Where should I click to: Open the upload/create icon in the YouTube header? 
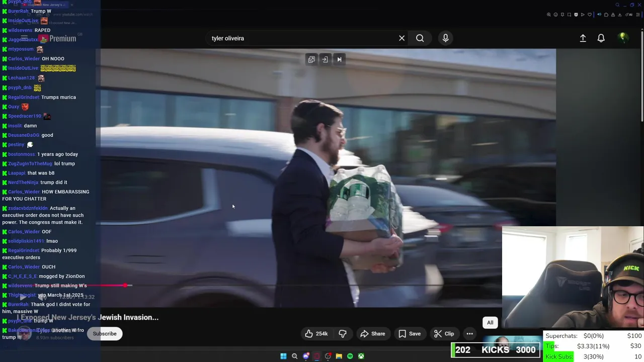coord(583,38)
